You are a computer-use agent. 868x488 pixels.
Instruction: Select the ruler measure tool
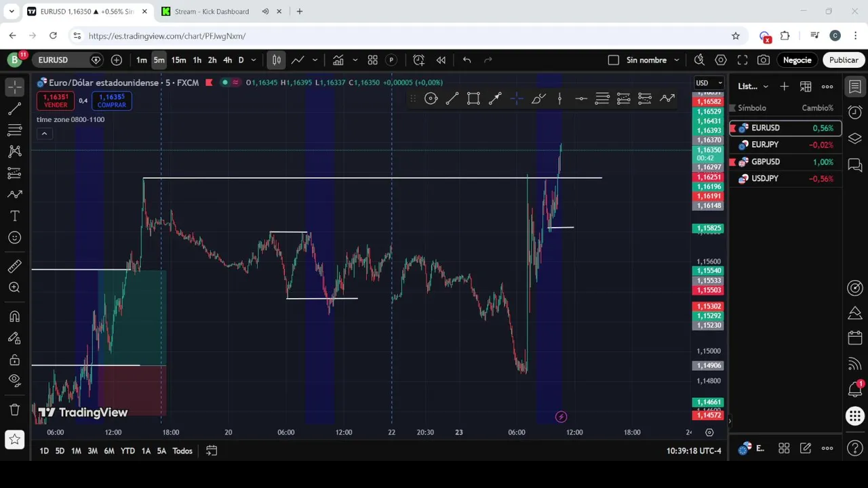(14, 266)
